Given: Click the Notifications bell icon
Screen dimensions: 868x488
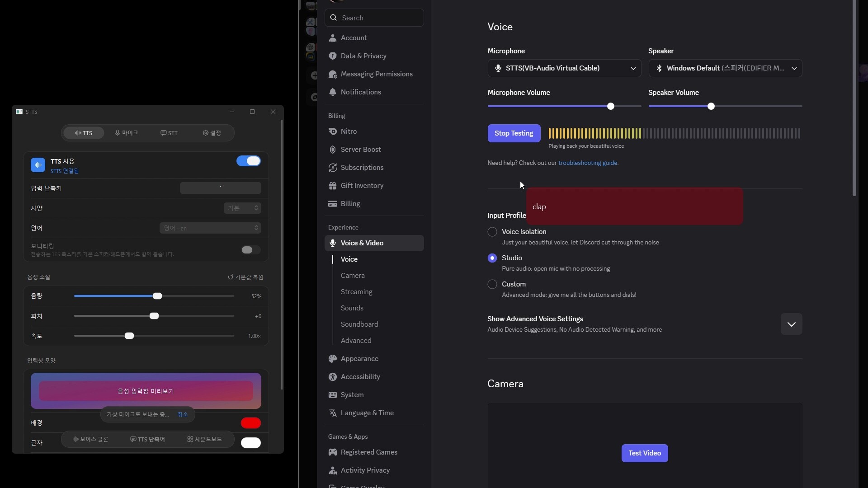Looking at the screenshot, I should (333, 92).
